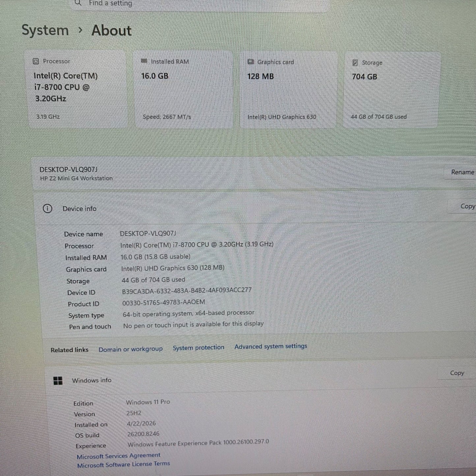Click the Device ID value

click(x=187, y=291)
